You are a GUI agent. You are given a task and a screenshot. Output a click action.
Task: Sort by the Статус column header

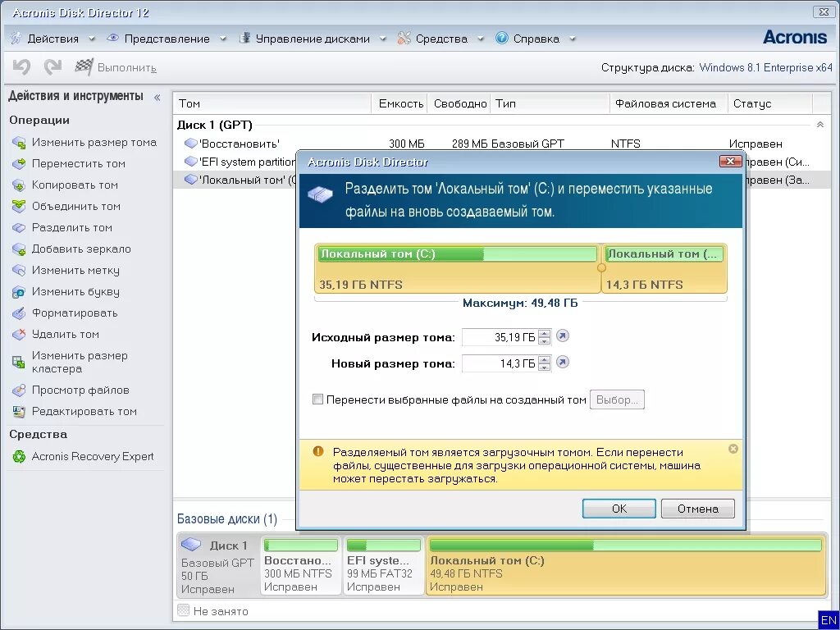click(769, 103)
